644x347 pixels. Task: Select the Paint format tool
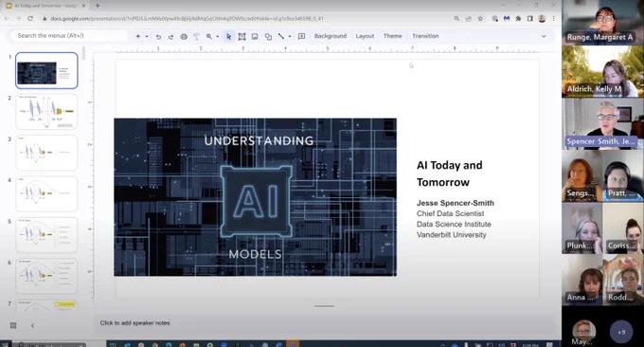(x=196, y=37)
